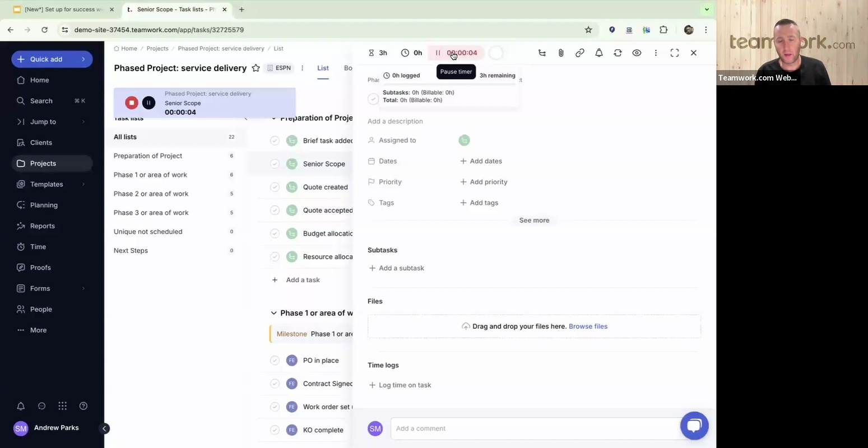This screenshot has width=868, height=448.
Task: Mark Quote created task complete
Action: pos(275,187)
